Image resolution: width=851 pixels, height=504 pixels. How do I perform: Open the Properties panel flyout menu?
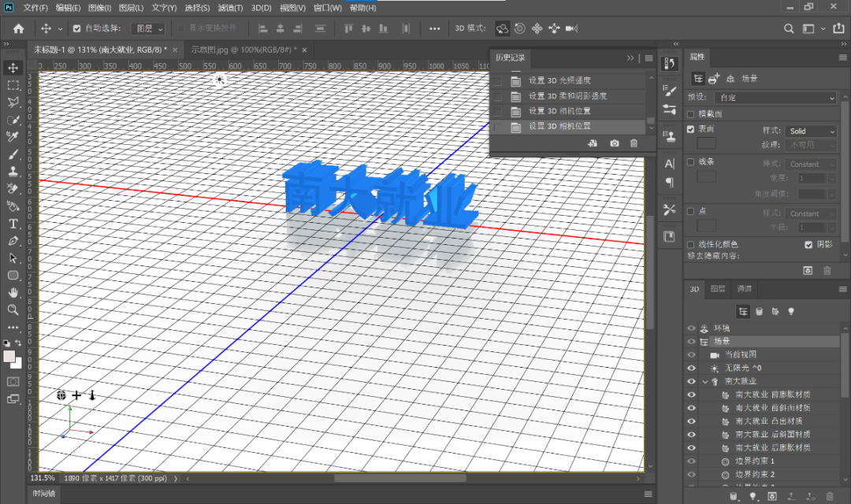pos(842,57)
